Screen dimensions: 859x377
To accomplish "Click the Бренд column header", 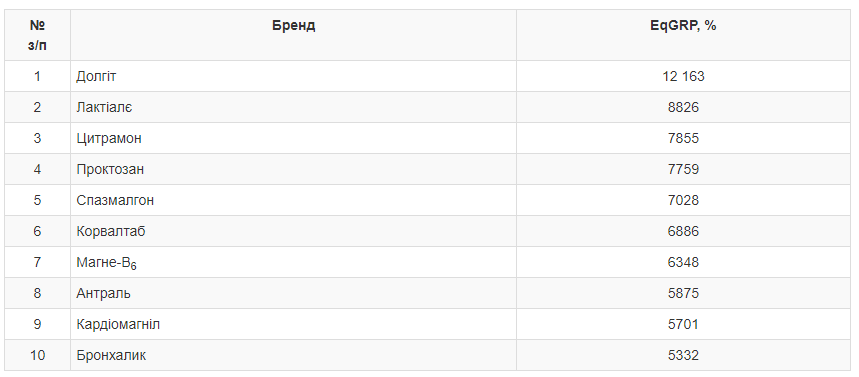I will tap(293, 35).
